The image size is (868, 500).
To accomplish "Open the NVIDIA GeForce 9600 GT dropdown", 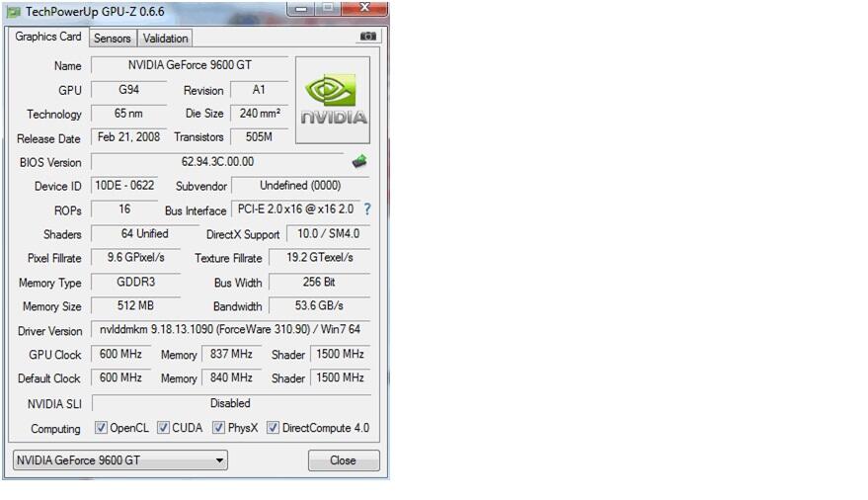I will [120, 460].
